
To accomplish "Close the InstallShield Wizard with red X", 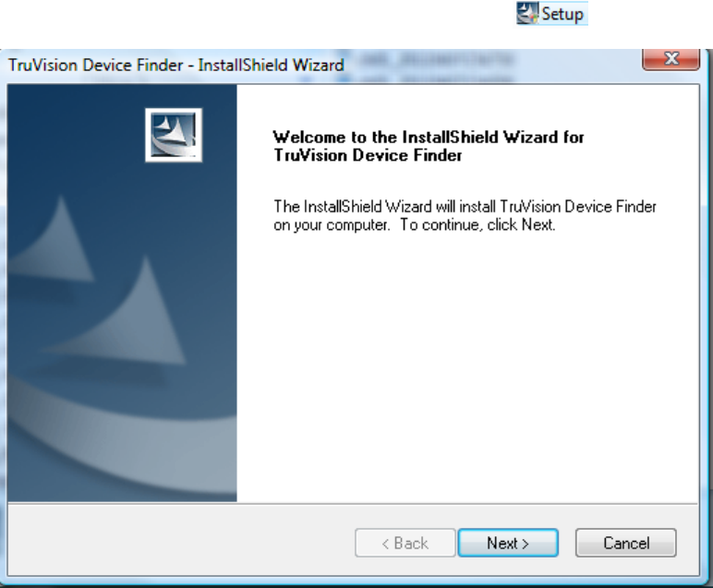I will click(x=671, y=59).
